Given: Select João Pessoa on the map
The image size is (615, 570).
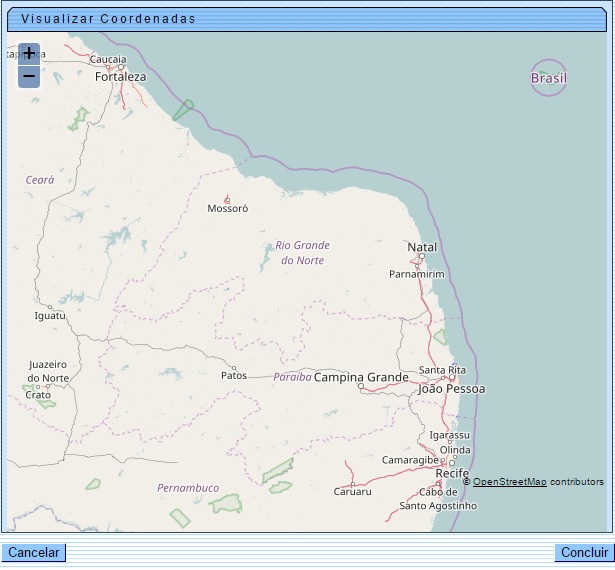Looking at the screenshot, I should [x=451, y=388].
